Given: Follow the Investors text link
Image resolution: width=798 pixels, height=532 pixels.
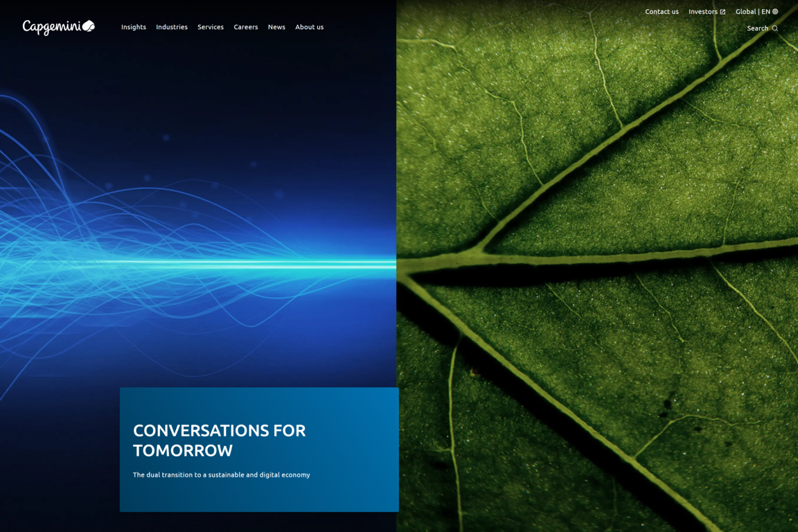Looking at the screenshot, I should click(702, 12).
